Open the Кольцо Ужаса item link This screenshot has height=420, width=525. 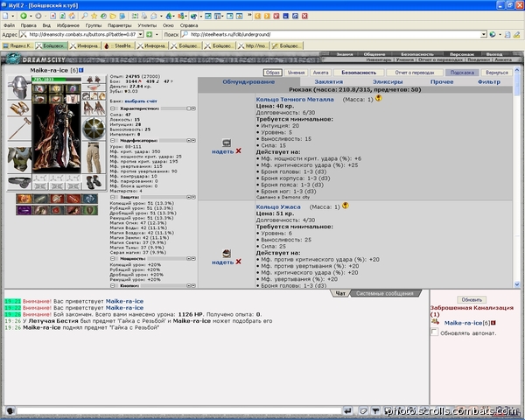278,207
